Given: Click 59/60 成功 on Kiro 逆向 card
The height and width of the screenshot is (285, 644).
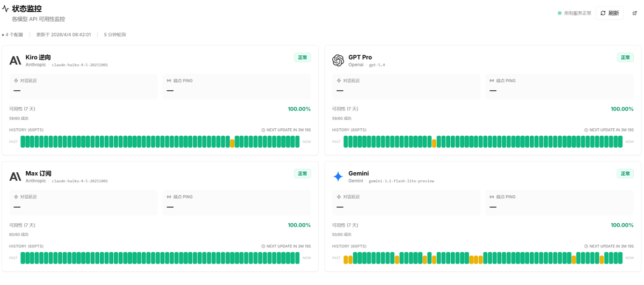Looking at the screenshot, I should tap(19, 119).
